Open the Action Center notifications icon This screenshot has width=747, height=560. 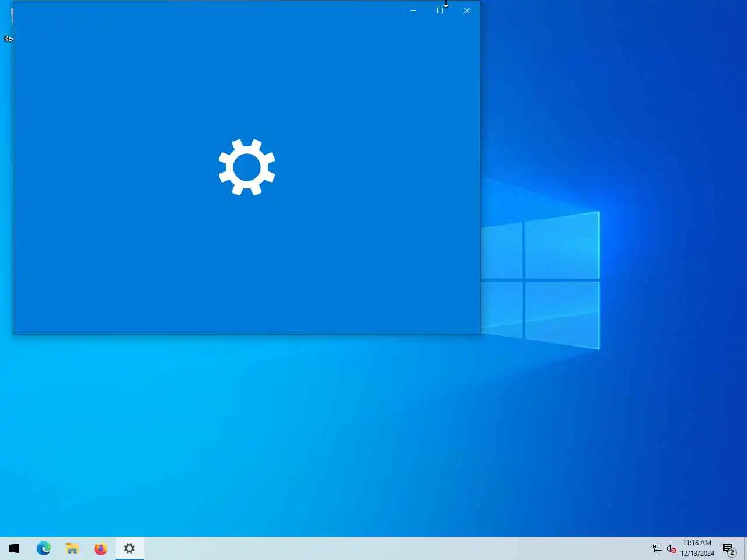[x=728, y=549]
